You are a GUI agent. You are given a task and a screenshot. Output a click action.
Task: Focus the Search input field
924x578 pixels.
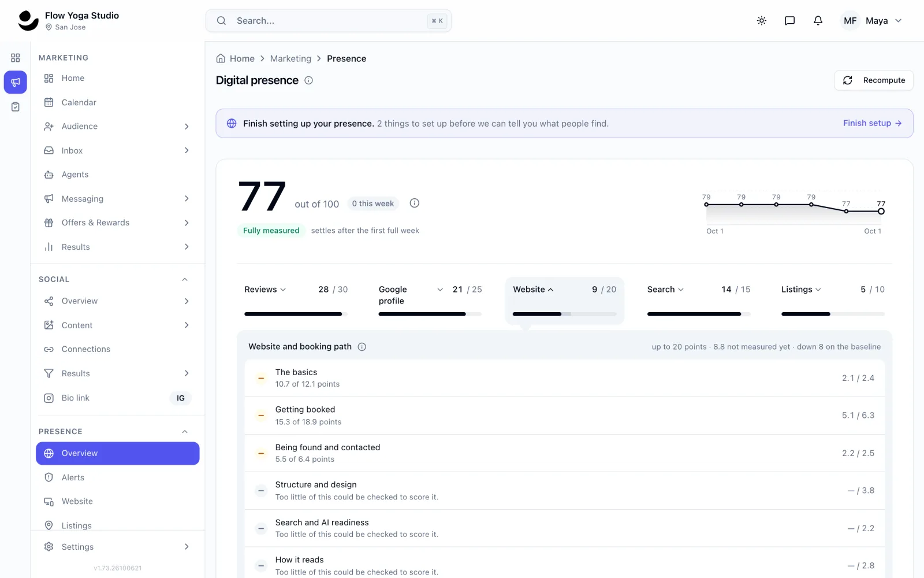click(329, 21)
